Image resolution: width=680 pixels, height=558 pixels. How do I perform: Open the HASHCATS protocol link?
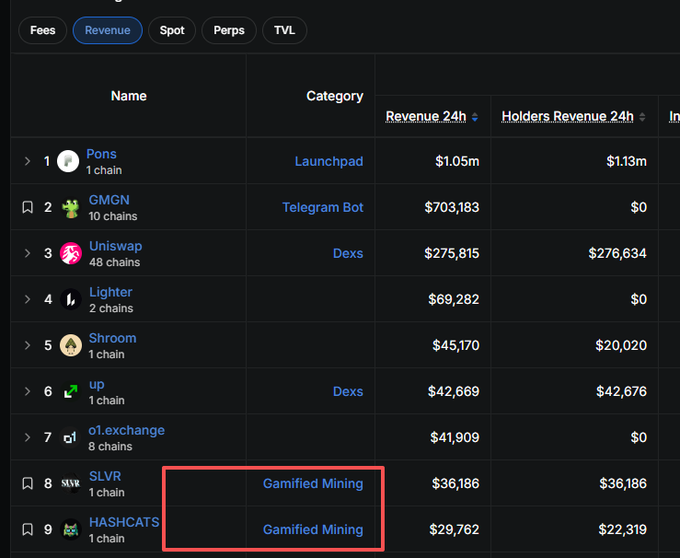(x=124, y=522)
